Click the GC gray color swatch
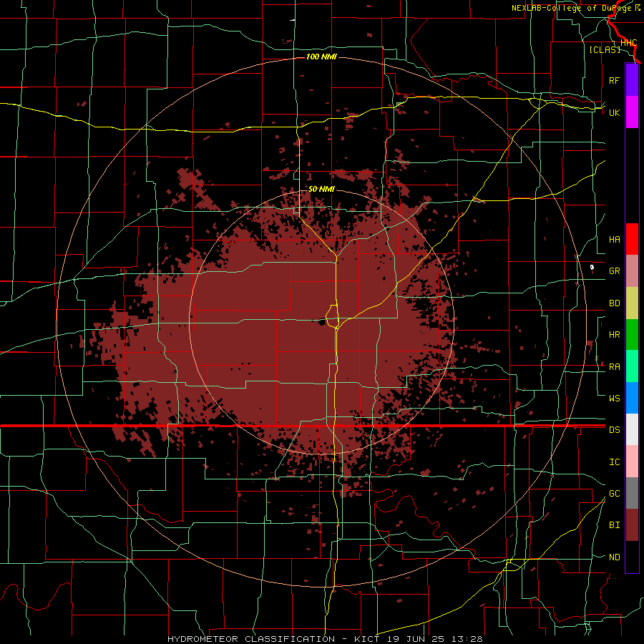The width and height of the screenshot is (644, 644). 632,493
